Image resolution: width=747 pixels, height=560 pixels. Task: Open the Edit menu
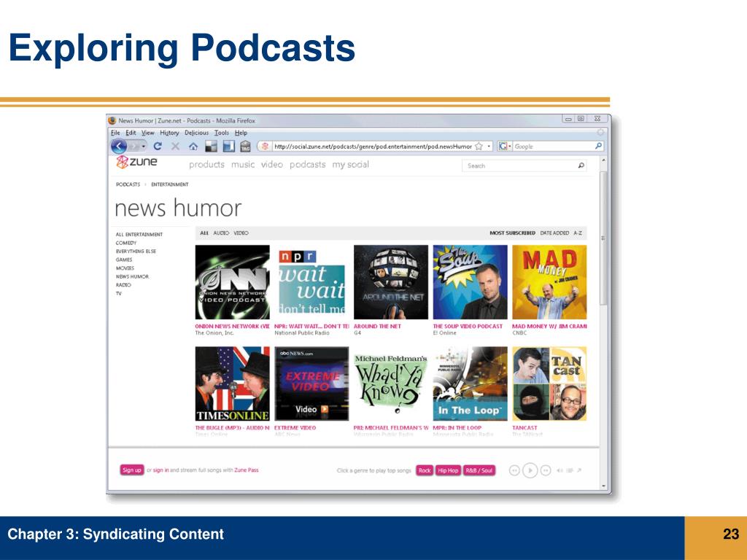pos(131,133)
